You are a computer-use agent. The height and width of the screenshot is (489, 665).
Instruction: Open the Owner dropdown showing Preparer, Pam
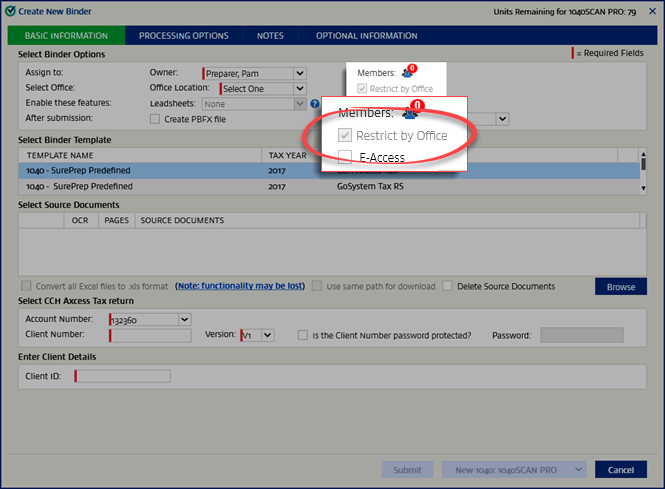tap(299, 73)
